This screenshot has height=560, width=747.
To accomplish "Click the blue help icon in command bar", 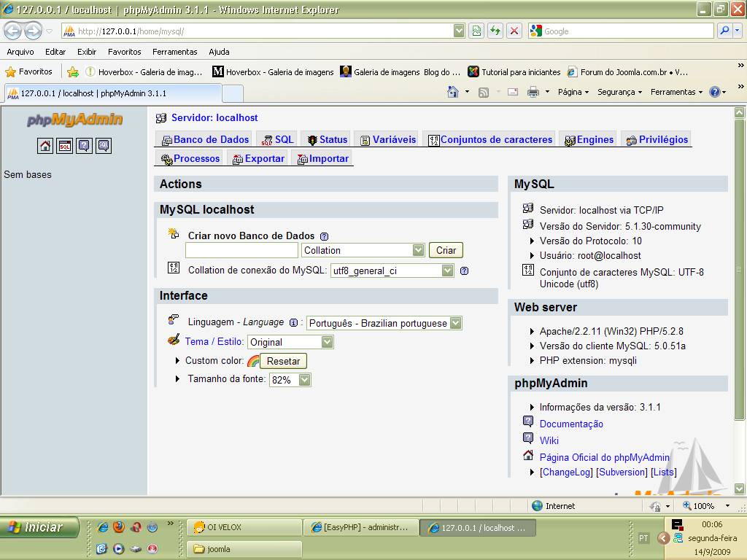I will pos(715,92).
